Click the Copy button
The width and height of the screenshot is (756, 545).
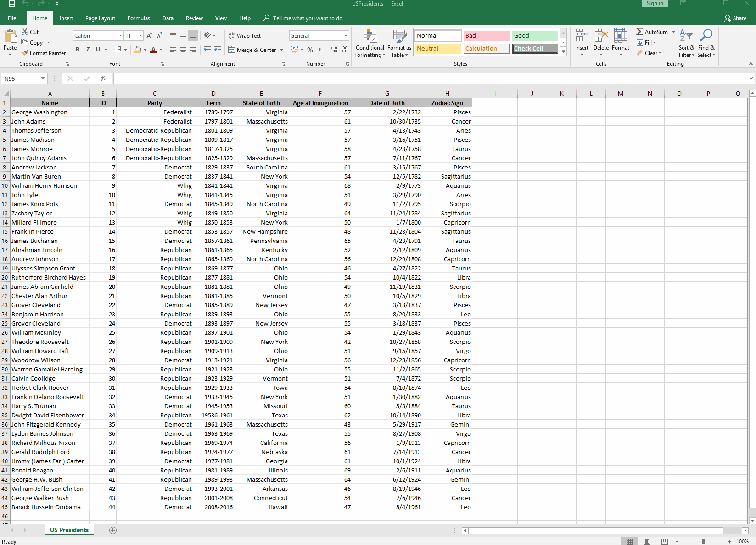[x=32, y=42]
